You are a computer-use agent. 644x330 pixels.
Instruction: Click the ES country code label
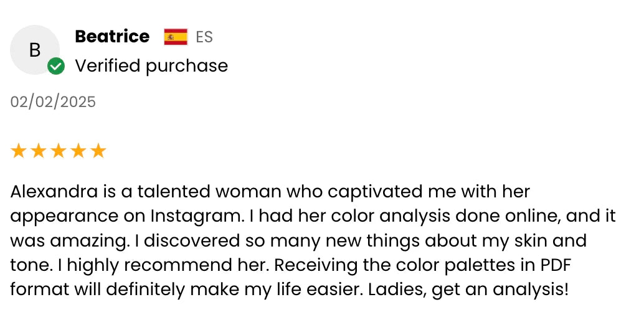point(204,37)
